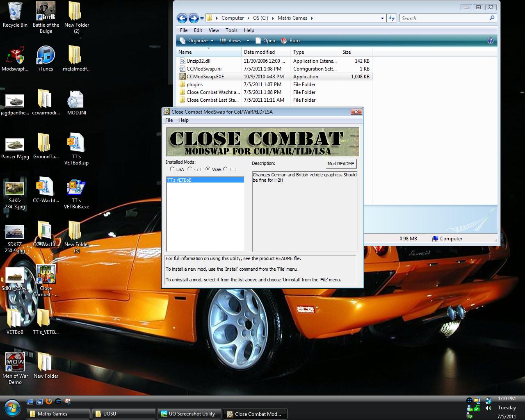The height and width of the screenshot is (420, 525).
Task: Go forward in the Explorer window
Action: tap(194, 18)
